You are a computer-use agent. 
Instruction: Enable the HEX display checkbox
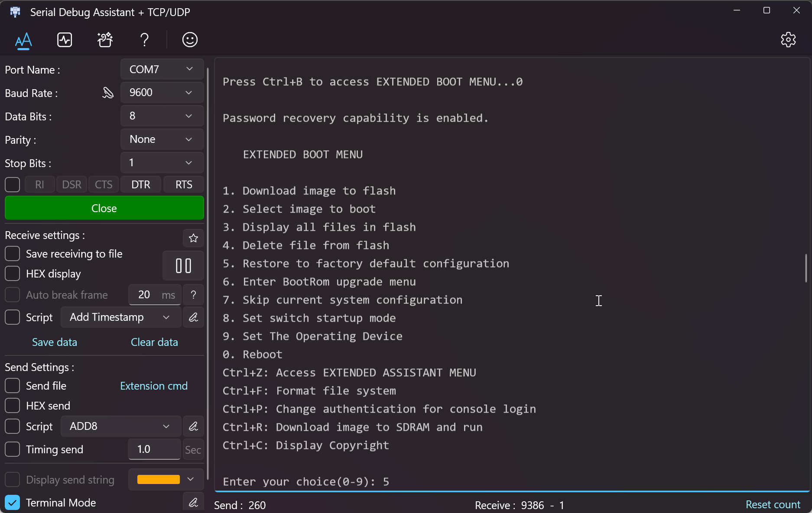coord(13,274)
